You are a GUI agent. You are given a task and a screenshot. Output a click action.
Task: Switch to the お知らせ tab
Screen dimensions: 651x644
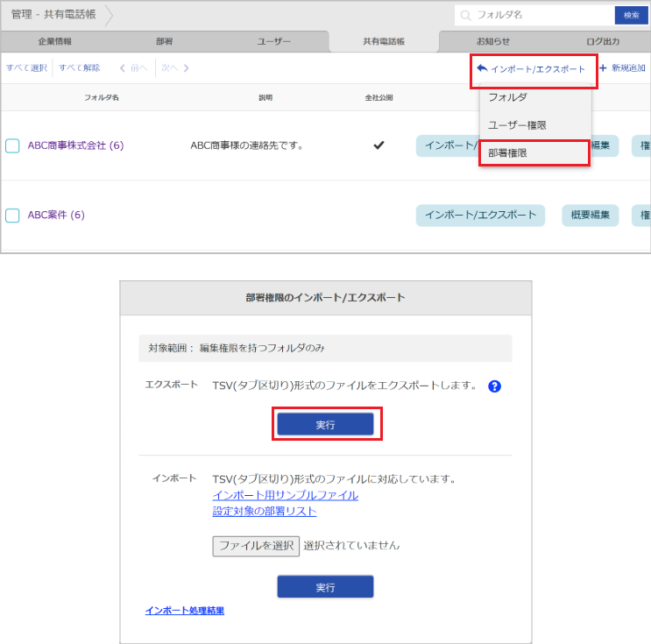click(x=493, y=41)
